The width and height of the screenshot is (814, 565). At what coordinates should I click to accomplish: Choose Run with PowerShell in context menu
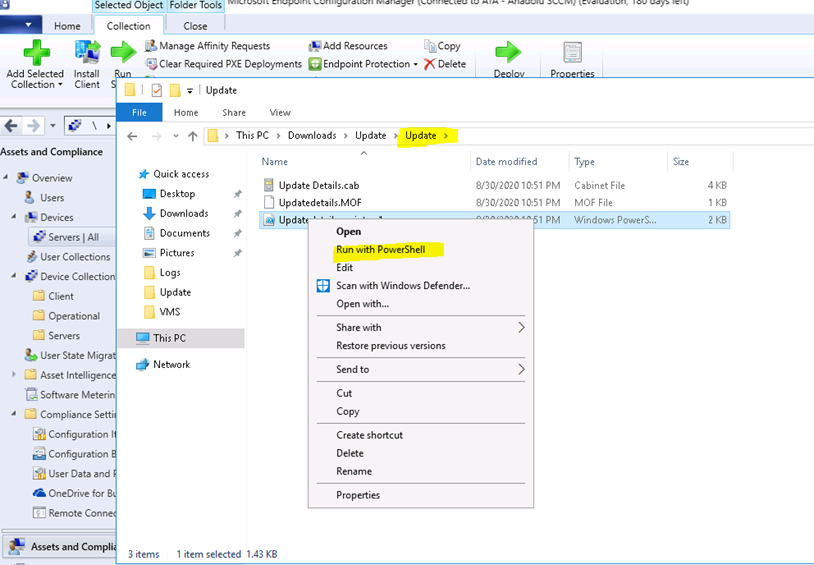381,250
